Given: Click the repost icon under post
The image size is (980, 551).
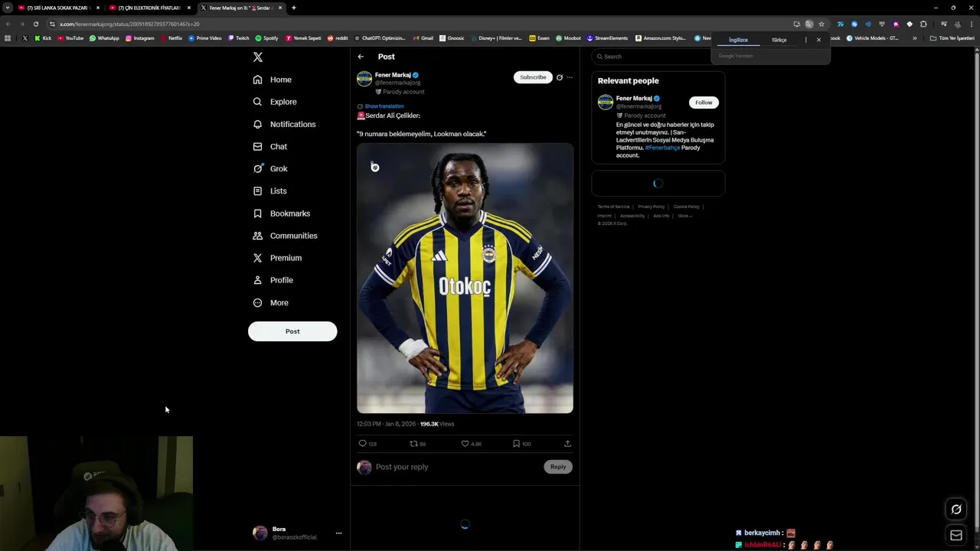Looking at the screenshot, I should pos(413,443).
